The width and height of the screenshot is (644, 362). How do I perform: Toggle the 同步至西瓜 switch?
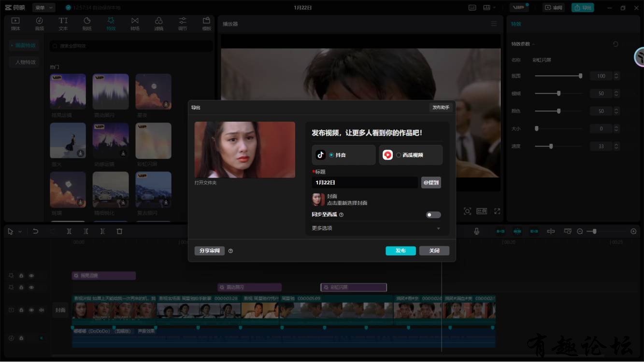point(433,215)
